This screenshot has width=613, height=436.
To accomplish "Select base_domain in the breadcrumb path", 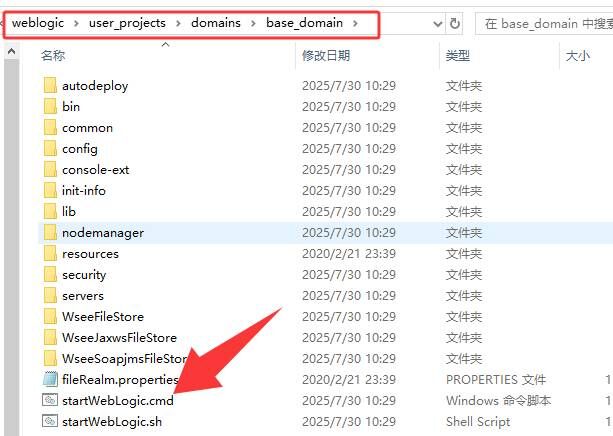I will point(305,23).
